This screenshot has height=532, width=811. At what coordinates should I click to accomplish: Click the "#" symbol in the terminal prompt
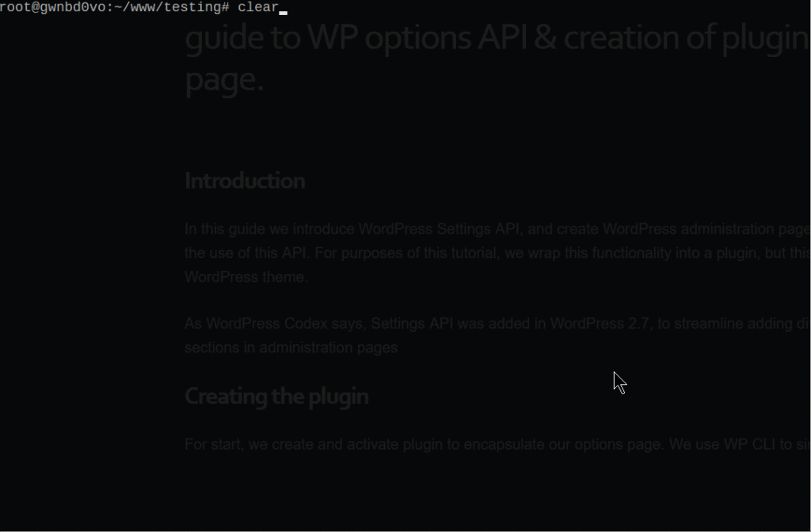point(225,8)
